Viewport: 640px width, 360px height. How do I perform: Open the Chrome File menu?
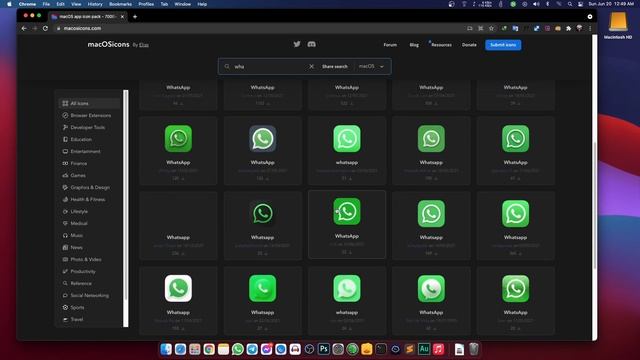46,4
